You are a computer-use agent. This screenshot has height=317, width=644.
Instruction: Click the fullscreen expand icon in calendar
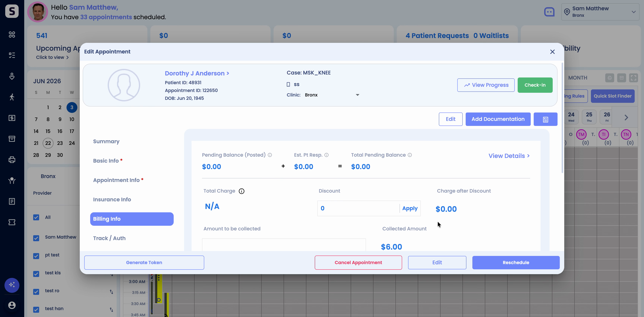(634, 78)
